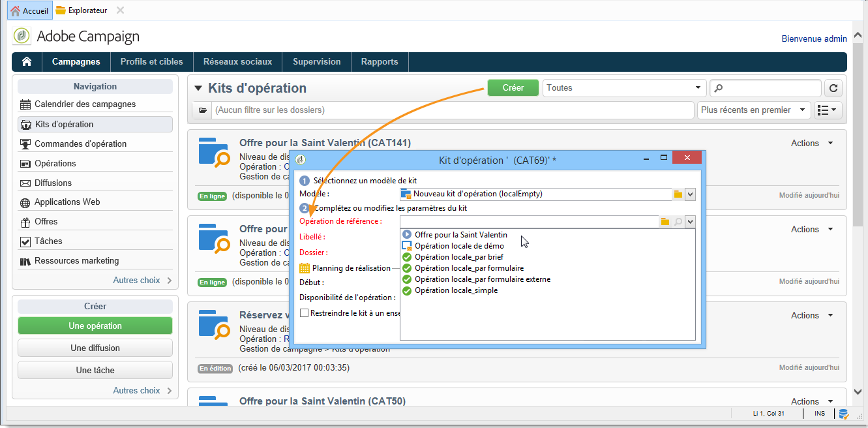This screenshot has height=428, width=868.
Task: Click the Adobe Campaign logo icon
Action: (x=22, y=37)
